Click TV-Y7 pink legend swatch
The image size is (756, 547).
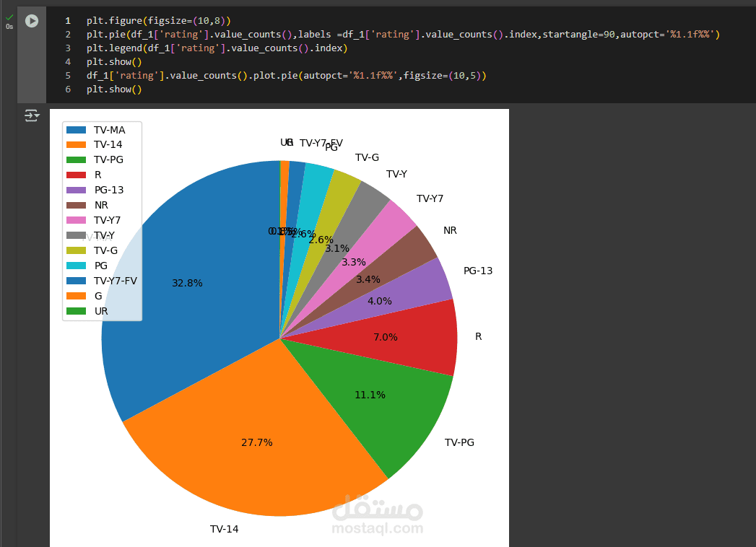click(x=77, y=220)
